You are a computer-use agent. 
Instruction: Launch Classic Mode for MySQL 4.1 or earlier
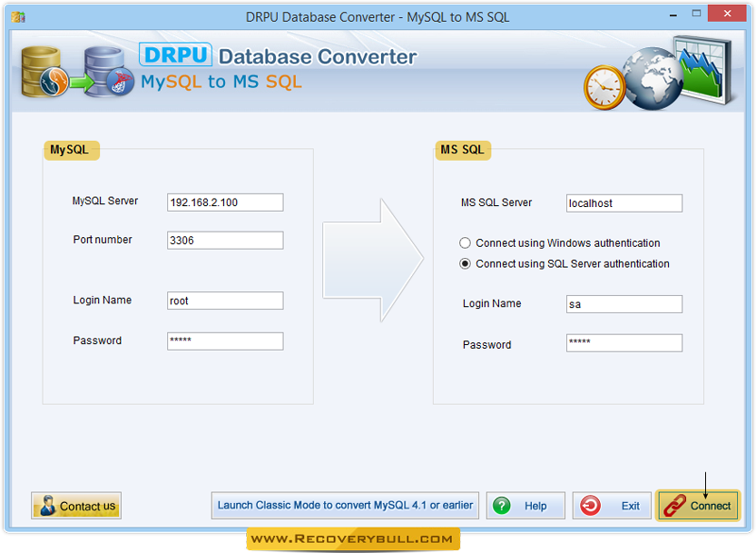[345, 505]
